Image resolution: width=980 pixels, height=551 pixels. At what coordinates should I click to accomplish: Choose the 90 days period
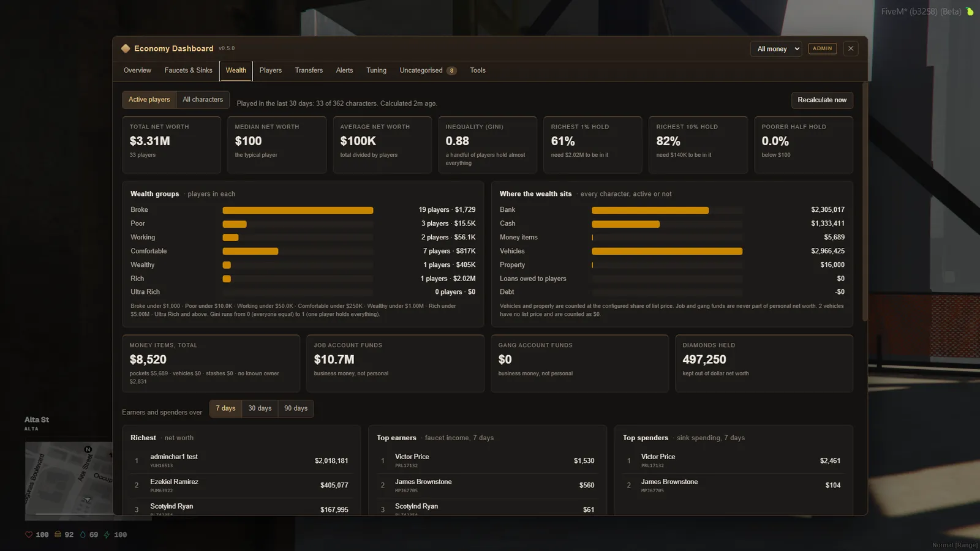coord(296,408)
